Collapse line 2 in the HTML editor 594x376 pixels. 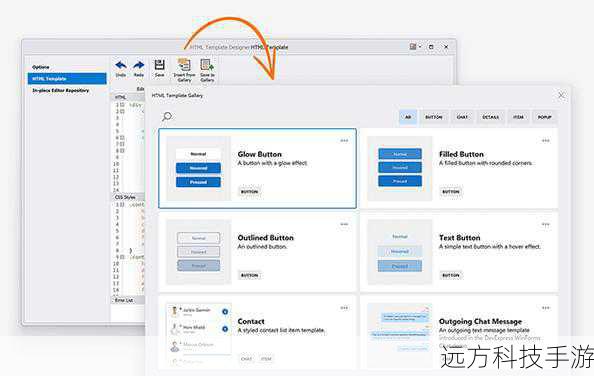[122, 111]
